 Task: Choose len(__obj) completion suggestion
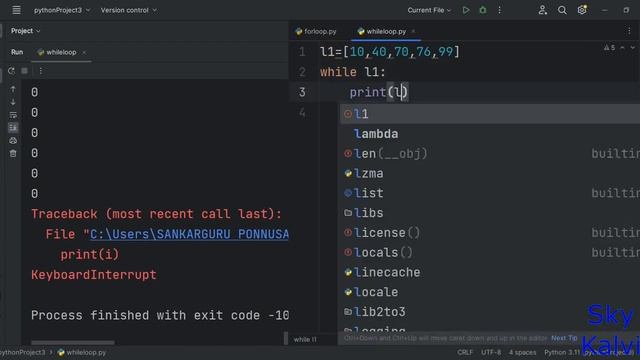tap(490, 153)
